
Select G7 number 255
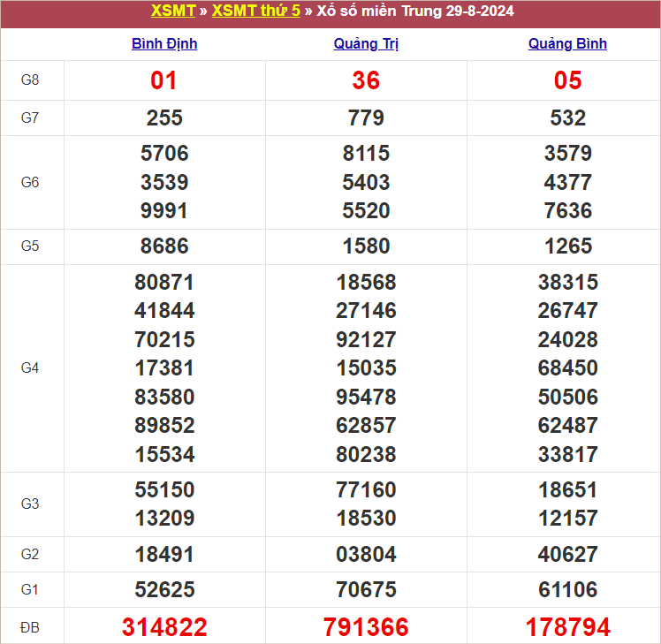click(x=164, y=118)
